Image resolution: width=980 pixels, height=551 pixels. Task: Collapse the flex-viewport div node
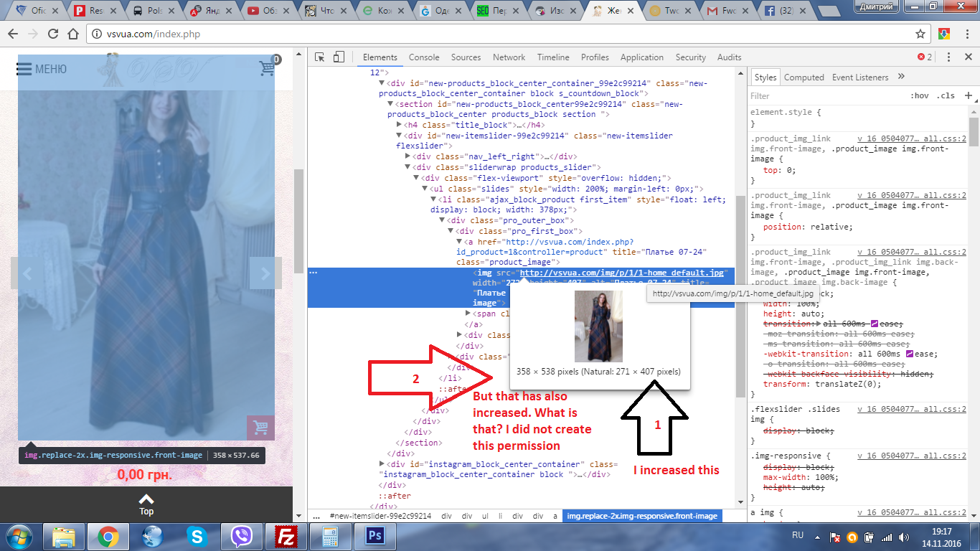(417, 178)
